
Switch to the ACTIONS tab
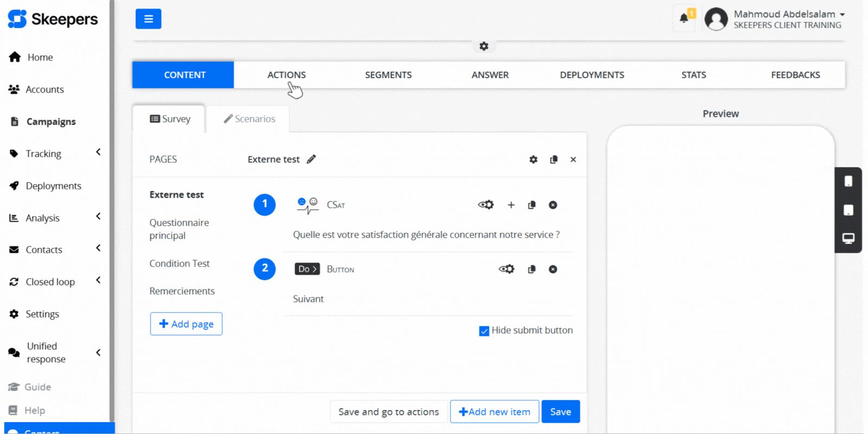286,75
